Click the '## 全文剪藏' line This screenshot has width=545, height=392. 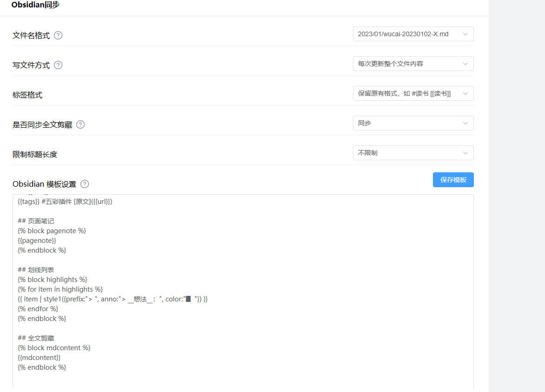click(36, 338)
